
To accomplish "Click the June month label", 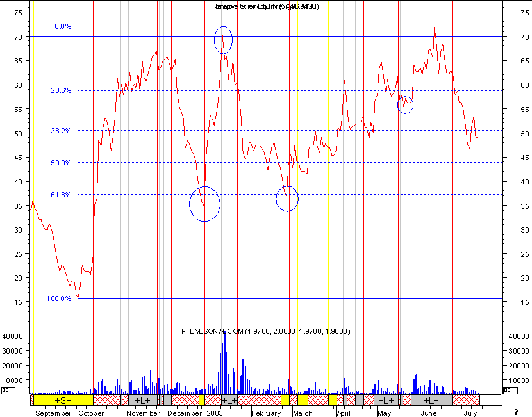I will 429,413.
